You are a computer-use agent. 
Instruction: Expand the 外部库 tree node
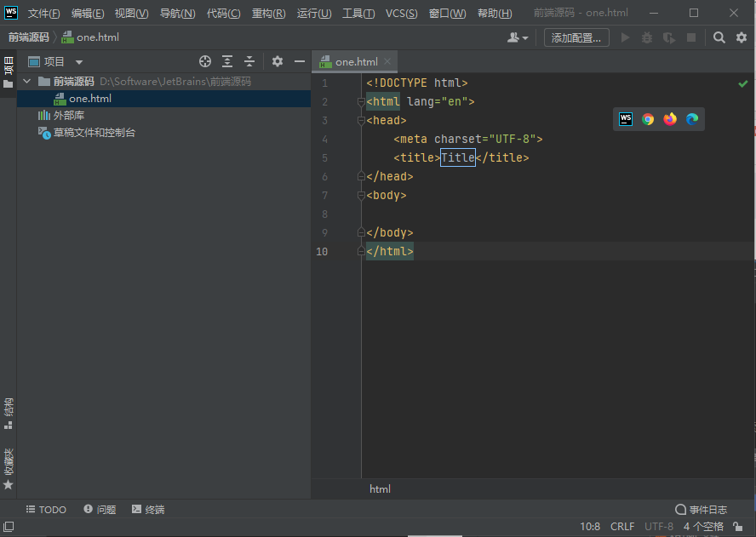[27, 116]
